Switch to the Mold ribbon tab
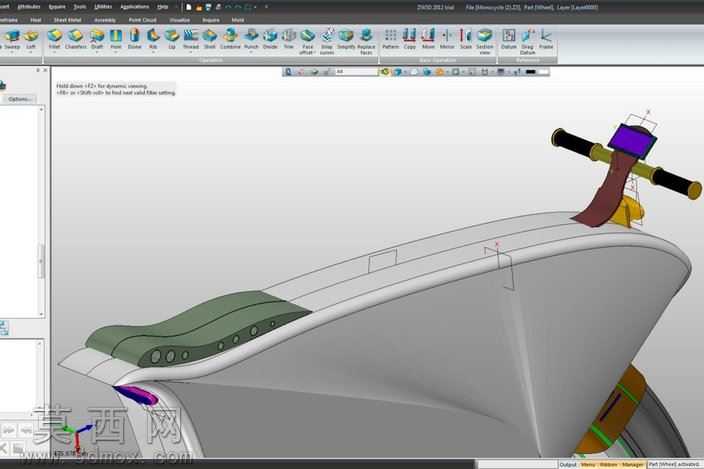 238,20
